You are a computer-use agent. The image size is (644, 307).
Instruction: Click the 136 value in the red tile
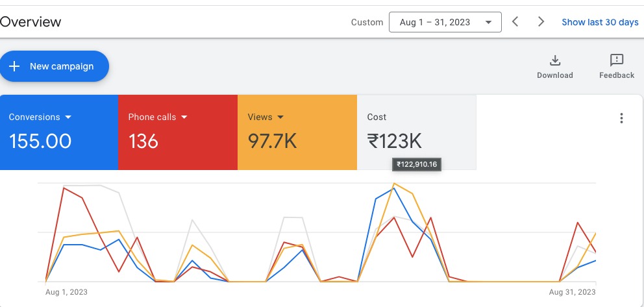point(143,141)
